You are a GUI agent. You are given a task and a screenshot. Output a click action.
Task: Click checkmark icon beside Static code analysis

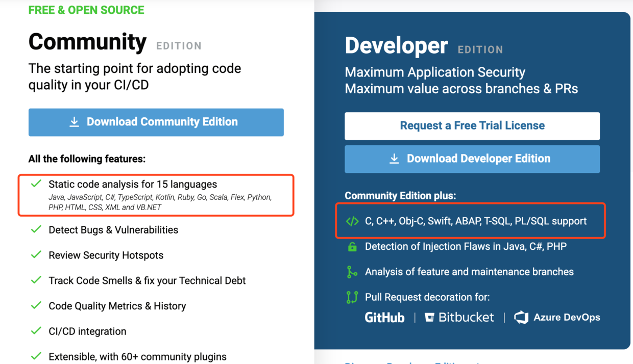(x=36, y=184)
